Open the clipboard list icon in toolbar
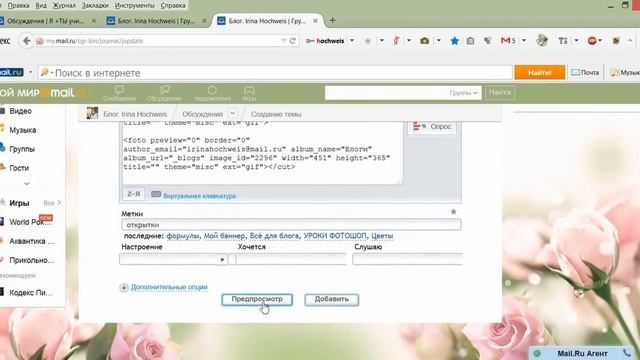This screenshot has width=640, height=360. tap(470, 41)
